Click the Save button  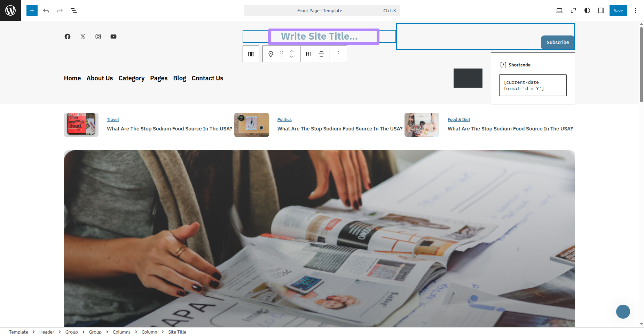coord(618,10)
